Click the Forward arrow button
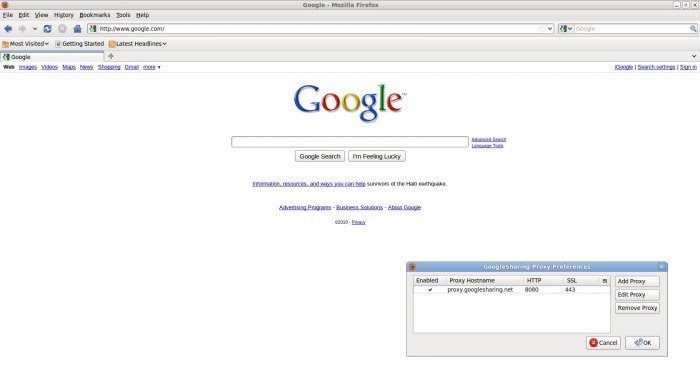Viewport: 700px width, 389px height. 22,29
